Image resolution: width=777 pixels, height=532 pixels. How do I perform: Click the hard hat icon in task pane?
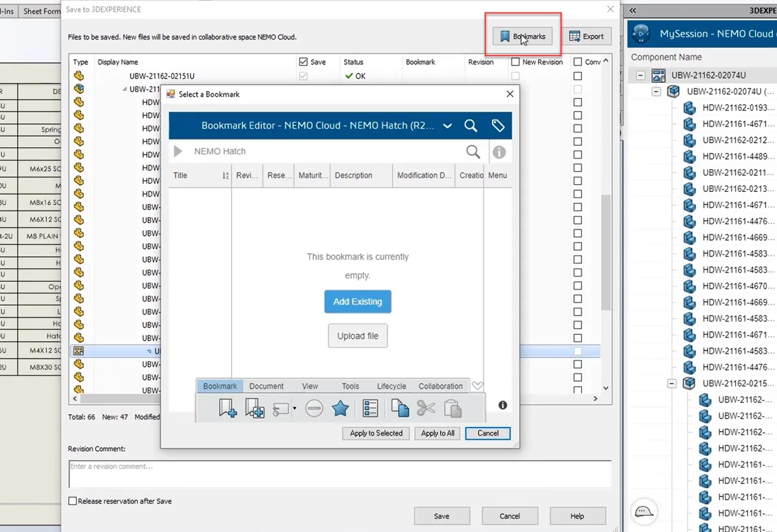tap(644, 512)
